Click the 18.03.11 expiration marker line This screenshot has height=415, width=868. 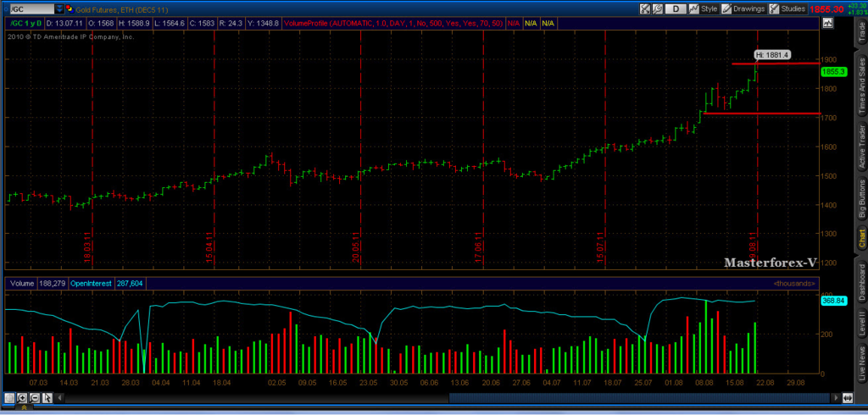pos(92,149)
